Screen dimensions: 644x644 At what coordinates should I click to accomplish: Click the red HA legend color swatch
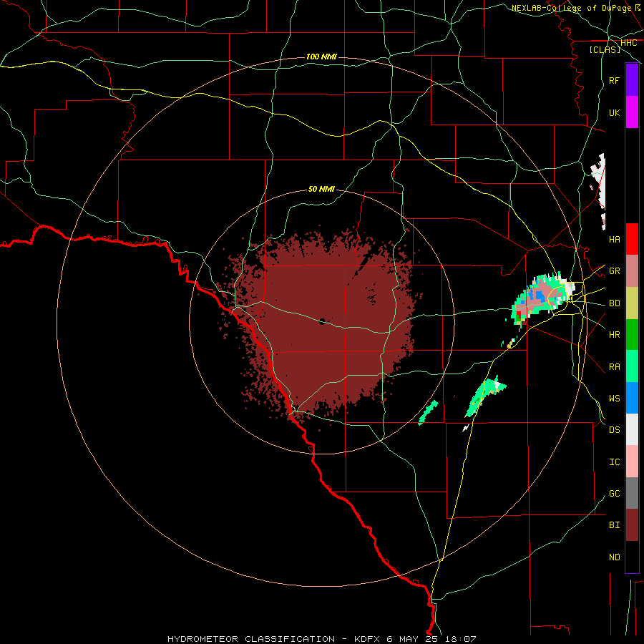point(632,239)
